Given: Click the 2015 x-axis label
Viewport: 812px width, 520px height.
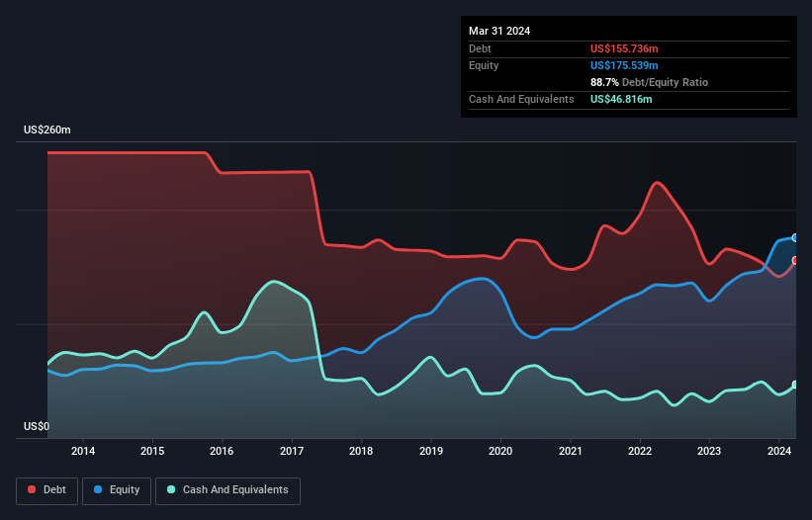Looking at the screenshot, I should click(x=152, y=451).
